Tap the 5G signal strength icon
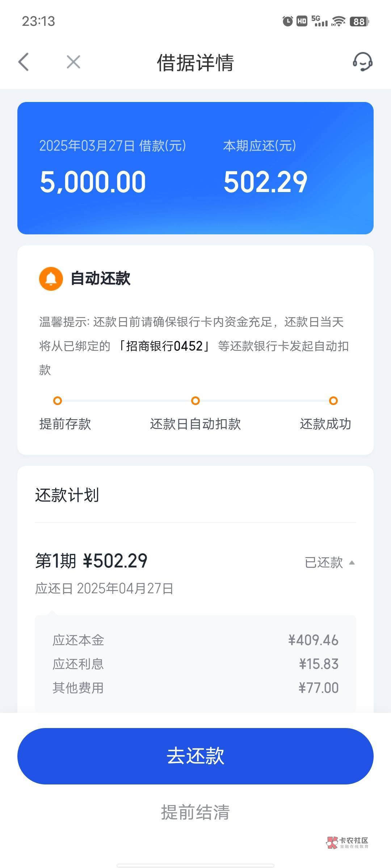This screenshot has height=868, width=391. pyautogui.click(x=319, y=21)
